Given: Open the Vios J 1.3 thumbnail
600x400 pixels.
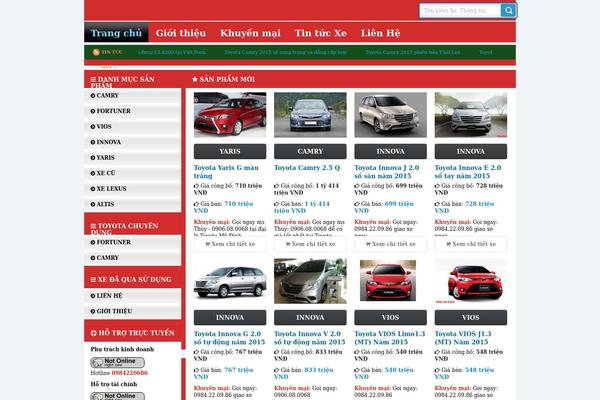Looking at the screenshot, I should [471, 281].
